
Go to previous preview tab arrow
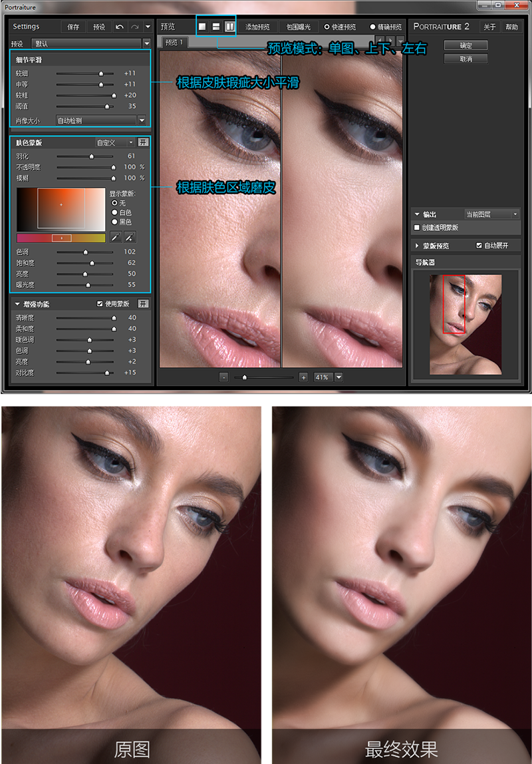point(380,40)
